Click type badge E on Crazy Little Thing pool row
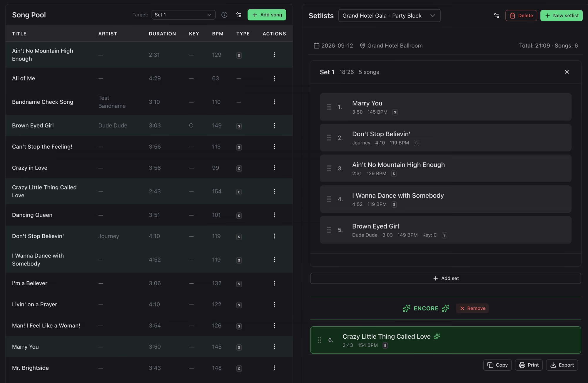The height and width of the screenshot is (383, 588). coord(239,192)
